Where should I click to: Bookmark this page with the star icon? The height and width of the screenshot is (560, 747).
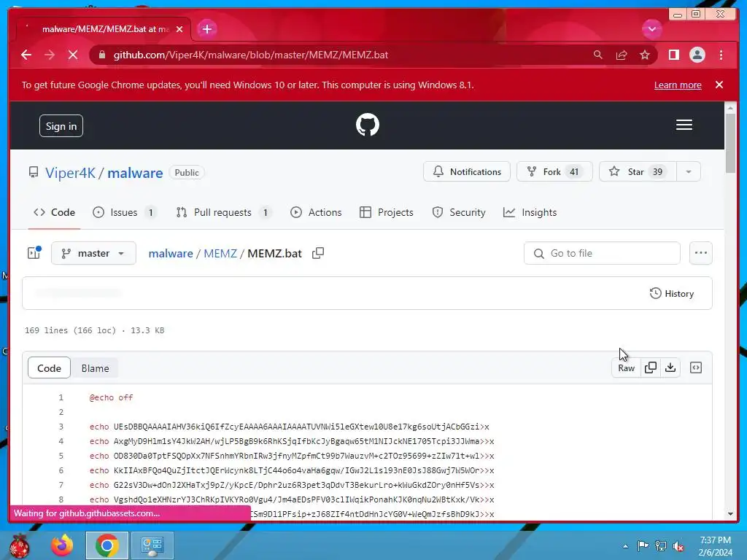(x=645, y=55)
